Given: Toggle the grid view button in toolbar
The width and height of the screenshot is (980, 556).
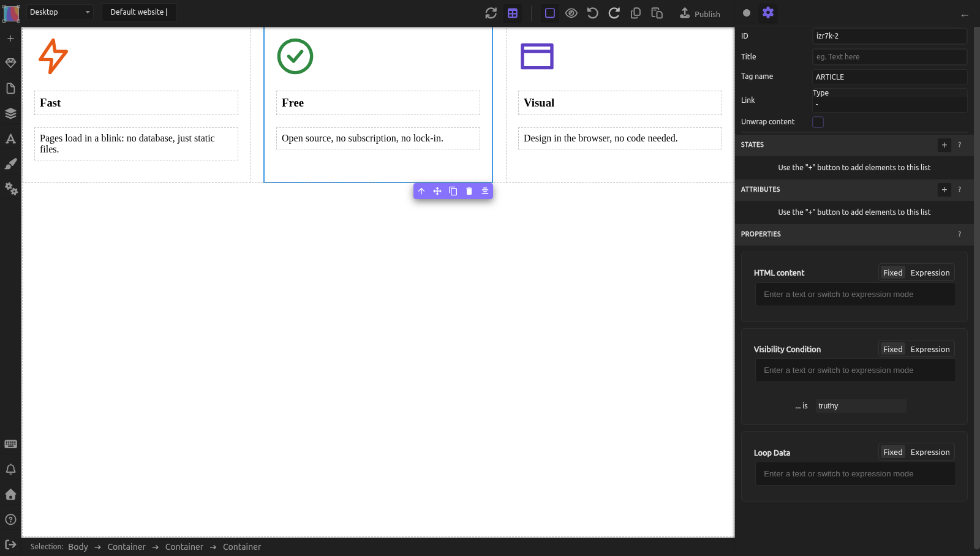Looking at the screenshot, I should tap(513, 13).
